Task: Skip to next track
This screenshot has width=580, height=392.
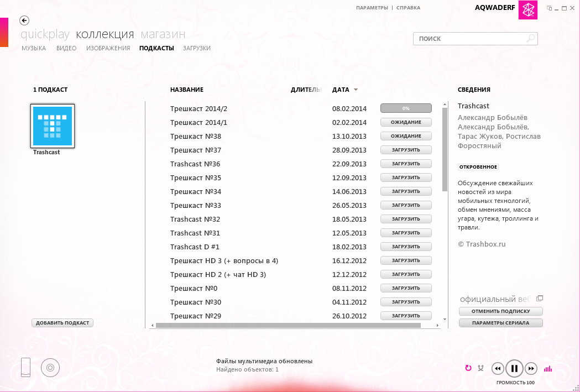Action: click(x=531, y=368)
